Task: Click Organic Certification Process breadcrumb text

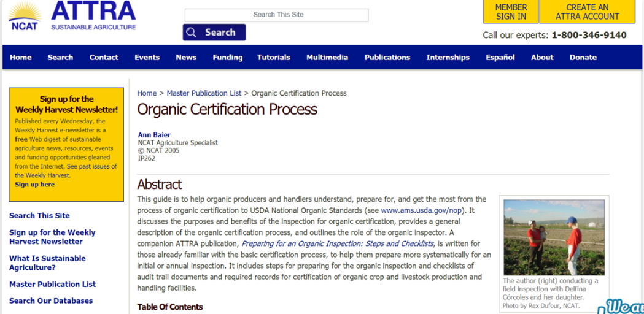Action: 299,93
